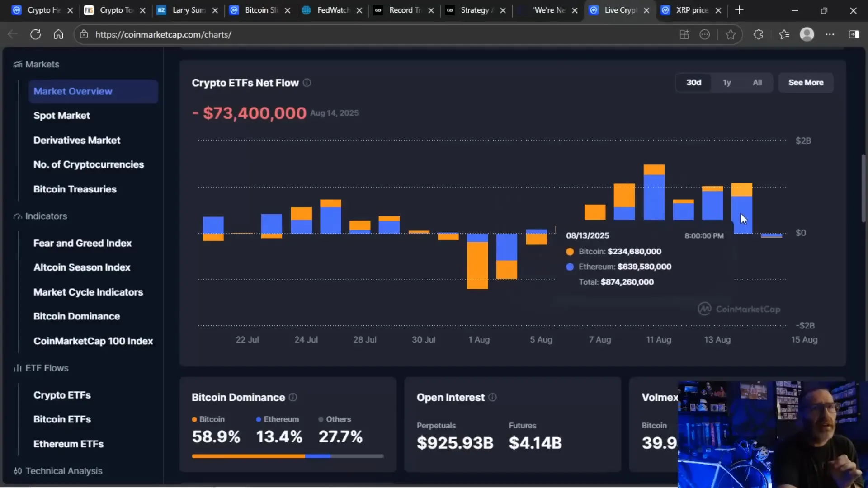
Task: Open Bitcoin Treasuries in sidebar
Action: point(75,189)
